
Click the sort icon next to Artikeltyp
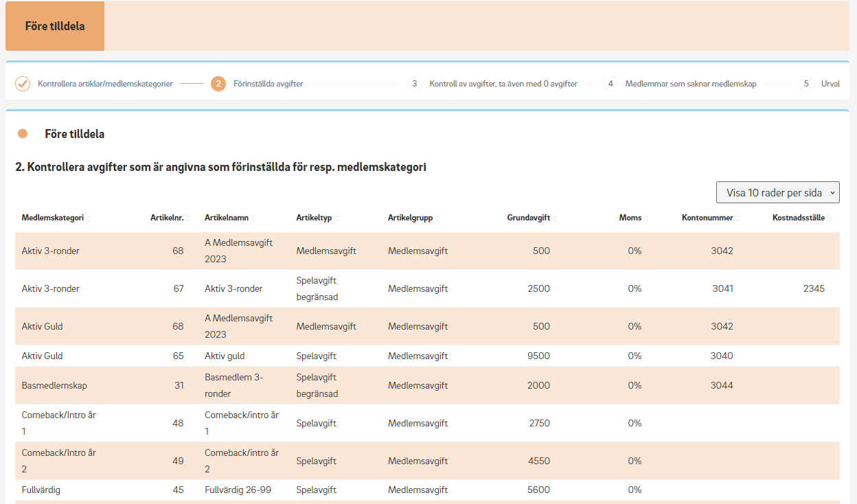336,218
